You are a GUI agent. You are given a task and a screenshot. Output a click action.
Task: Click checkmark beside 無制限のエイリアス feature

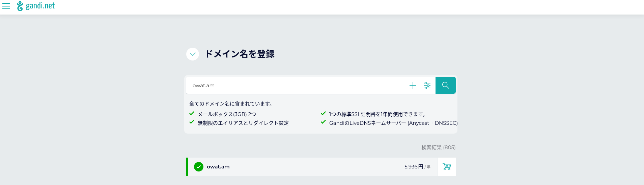point(192,122)
